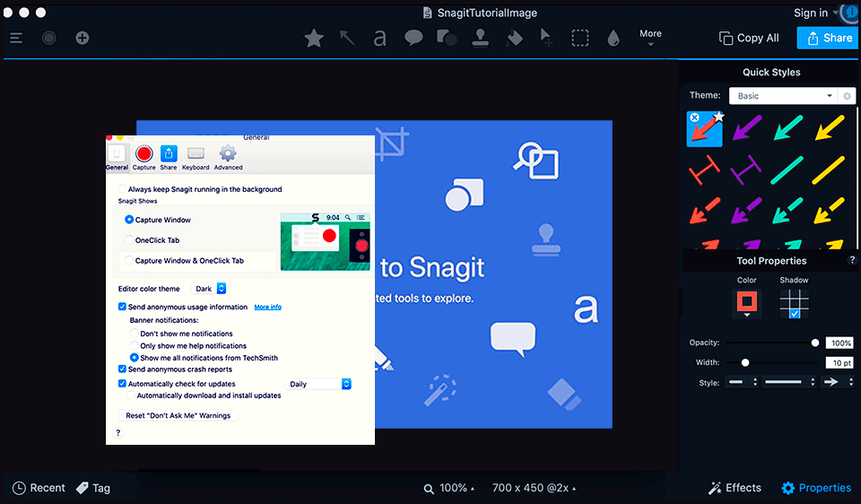Choose the yellow plain line style
The width and height of the screenshot is (861, 504).
click(829, 169)
